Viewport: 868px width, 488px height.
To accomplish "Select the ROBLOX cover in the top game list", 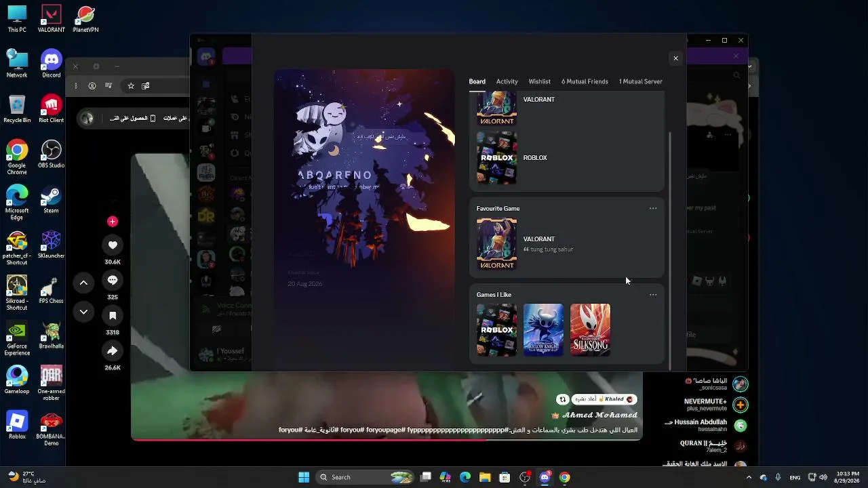I will pyautogui.click(x=496, y=157).
